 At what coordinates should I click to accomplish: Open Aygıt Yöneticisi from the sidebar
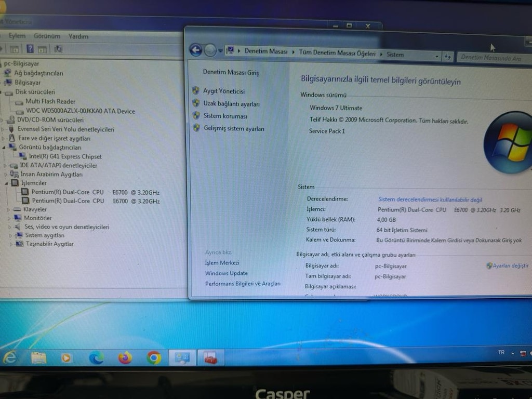coord(224,91)
